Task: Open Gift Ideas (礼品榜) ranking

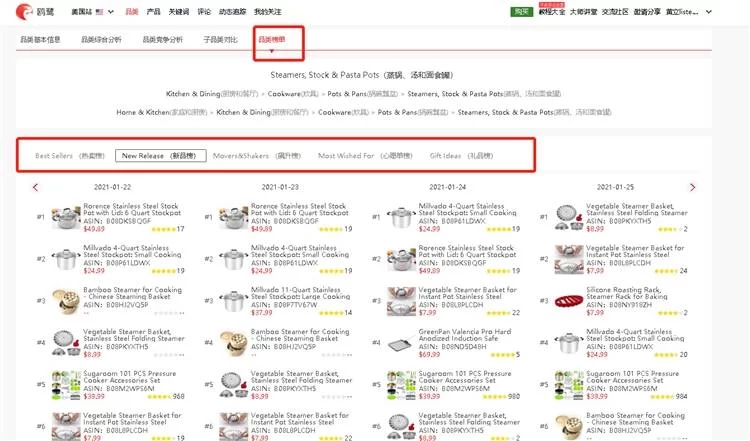Action: [x=461, y=156]
